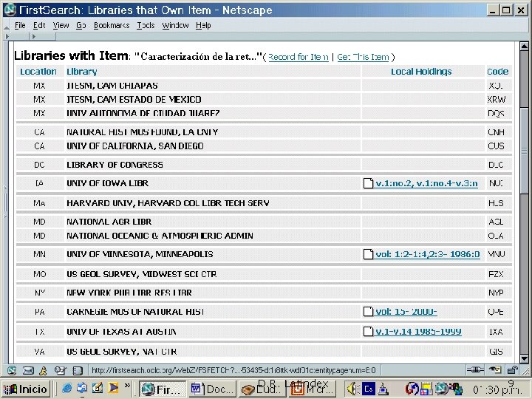Click the Cs language indicator in the tray
The image size is (532, 399).
(369, 389)
